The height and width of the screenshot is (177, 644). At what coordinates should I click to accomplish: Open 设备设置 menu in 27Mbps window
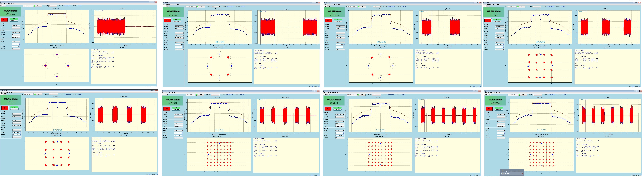click(168, 5)
